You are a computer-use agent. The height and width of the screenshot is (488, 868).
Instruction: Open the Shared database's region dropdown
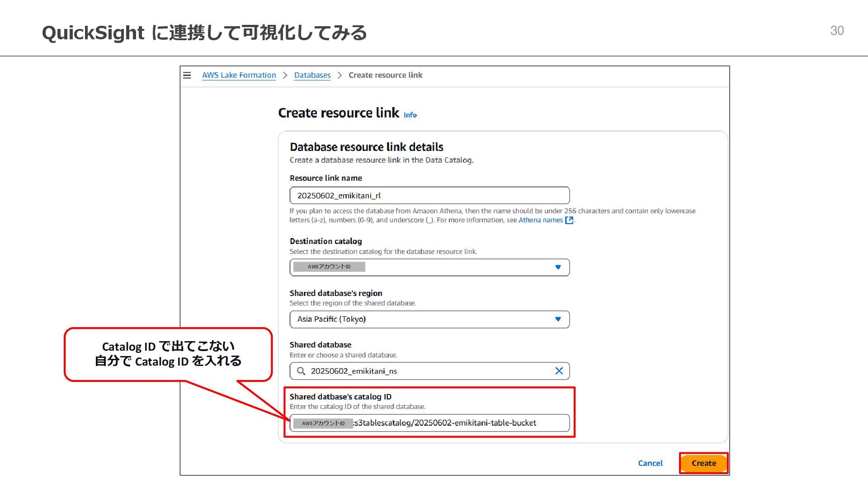pyautogui.click(x=429, y=319)
